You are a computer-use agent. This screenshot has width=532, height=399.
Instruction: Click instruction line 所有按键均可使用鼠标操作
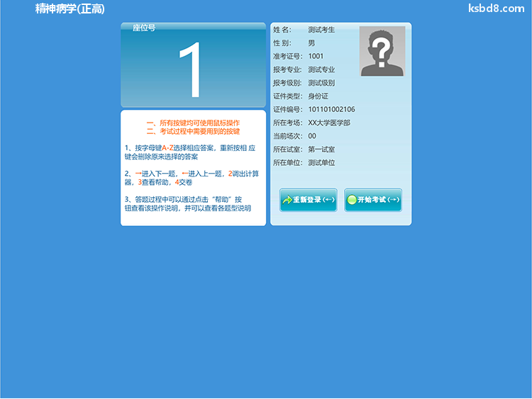pyautogui.click(x=193, y=123)
